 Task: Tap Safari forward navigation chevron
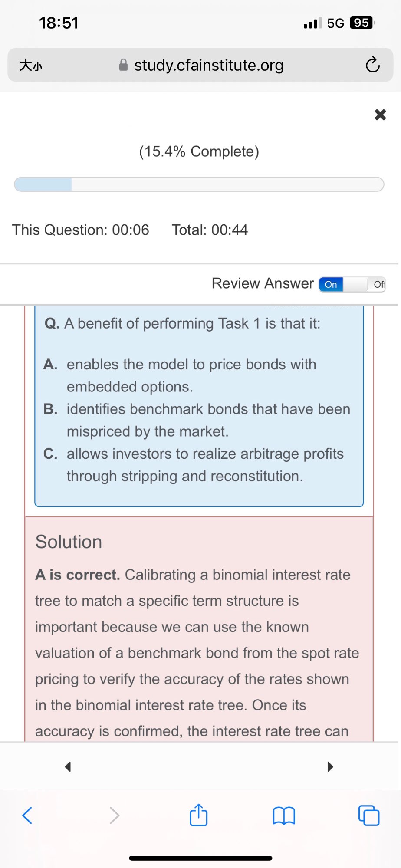coord(114,815)
